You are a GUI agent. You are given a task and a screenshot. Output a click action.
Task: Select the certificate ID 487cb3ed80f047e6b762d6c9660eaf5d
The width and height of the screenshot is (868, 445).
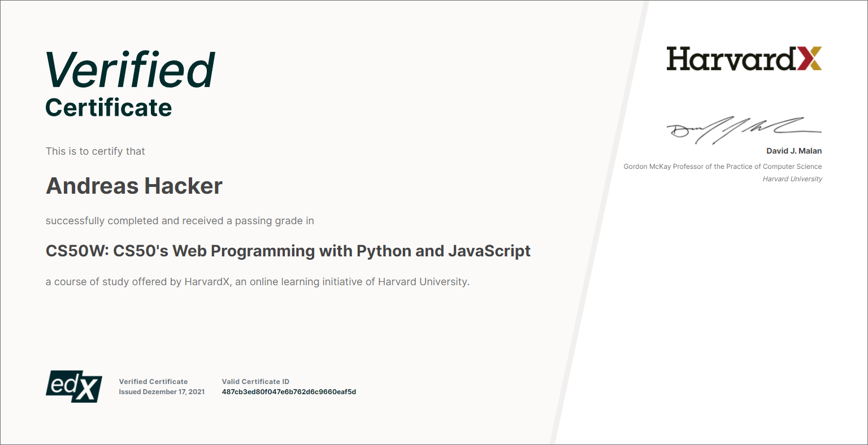pos(289,392)
